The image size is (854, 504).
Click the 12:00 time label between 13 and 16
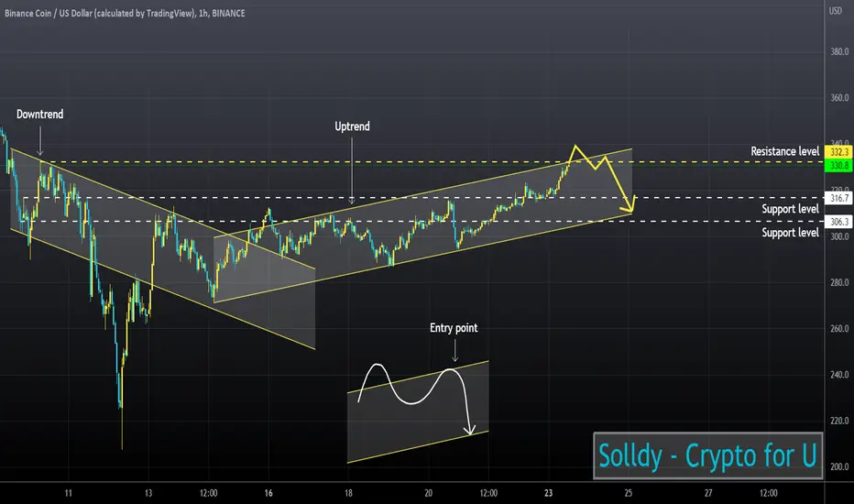(209, 493)
